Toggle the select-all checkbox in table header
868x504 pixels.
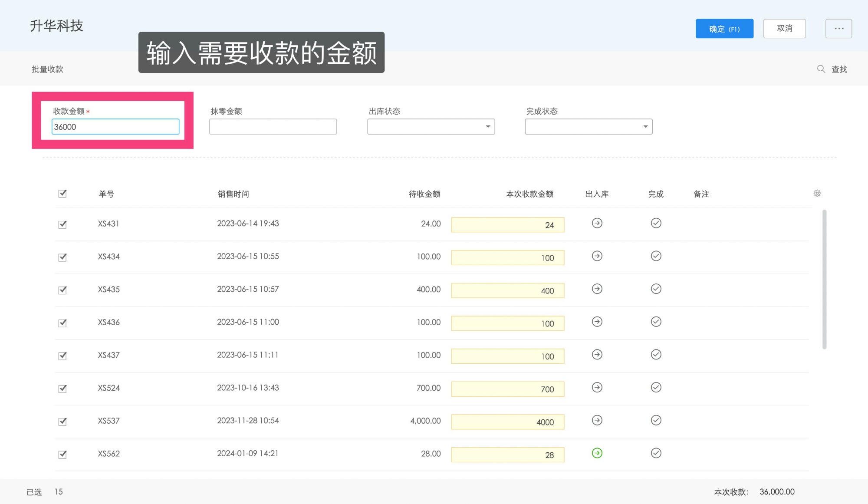click(x=62, y=194)
